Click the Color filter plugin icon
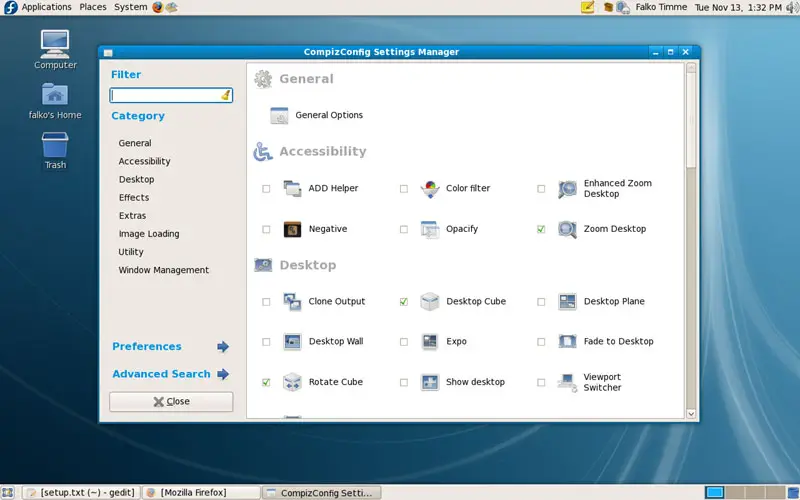 (x=430, y=189)
